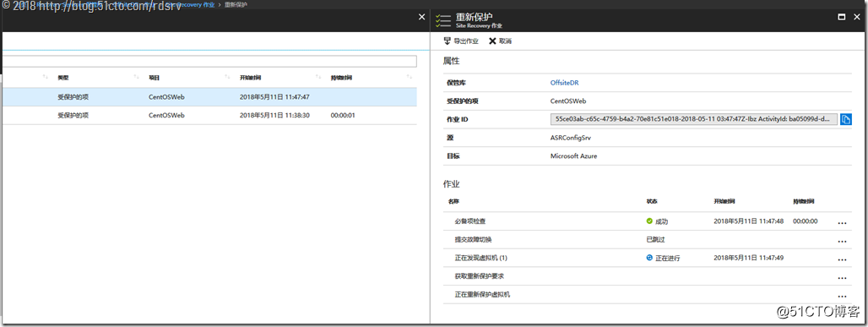Click the 11:47:49 start time of 正在发现虚拟机

click(x=748, y=258)
